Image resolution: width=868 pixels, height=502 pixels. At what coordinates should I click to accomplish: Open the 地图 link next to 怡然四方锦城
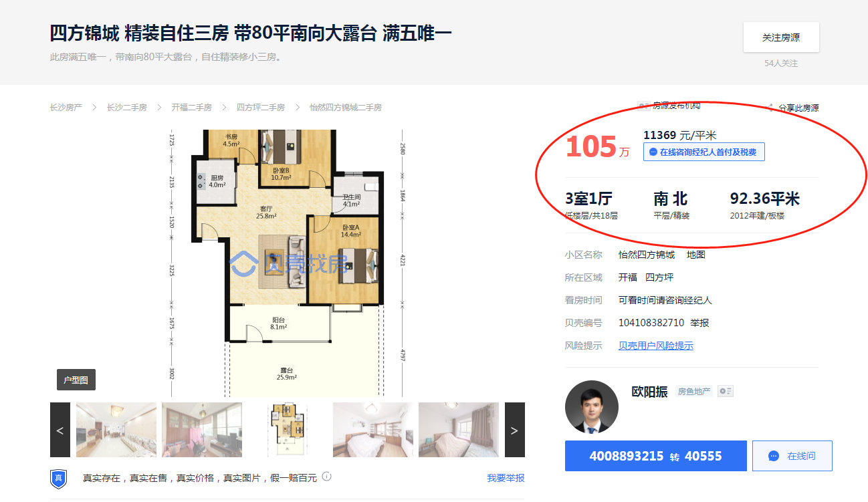(x=696, y=255)
